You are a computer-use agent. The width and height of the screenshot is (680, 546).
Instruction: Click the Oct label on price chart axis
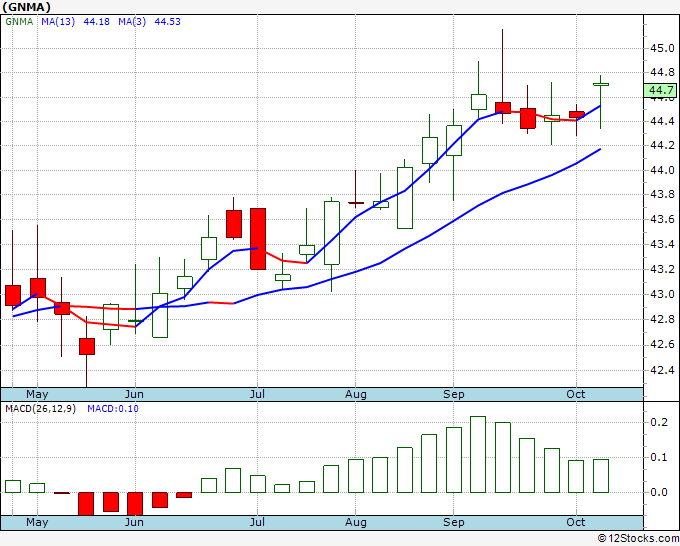tap(576, 394)
